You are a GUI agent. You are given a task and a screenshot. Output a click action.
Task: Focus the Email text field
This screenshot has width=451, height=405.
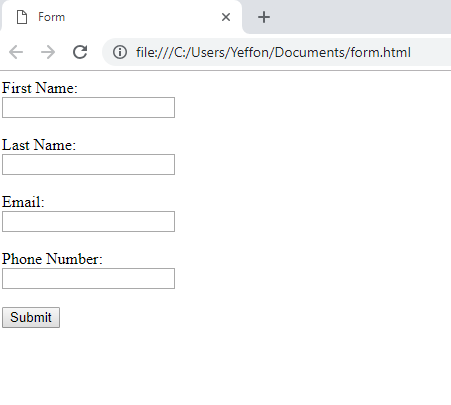pos(88,221)
